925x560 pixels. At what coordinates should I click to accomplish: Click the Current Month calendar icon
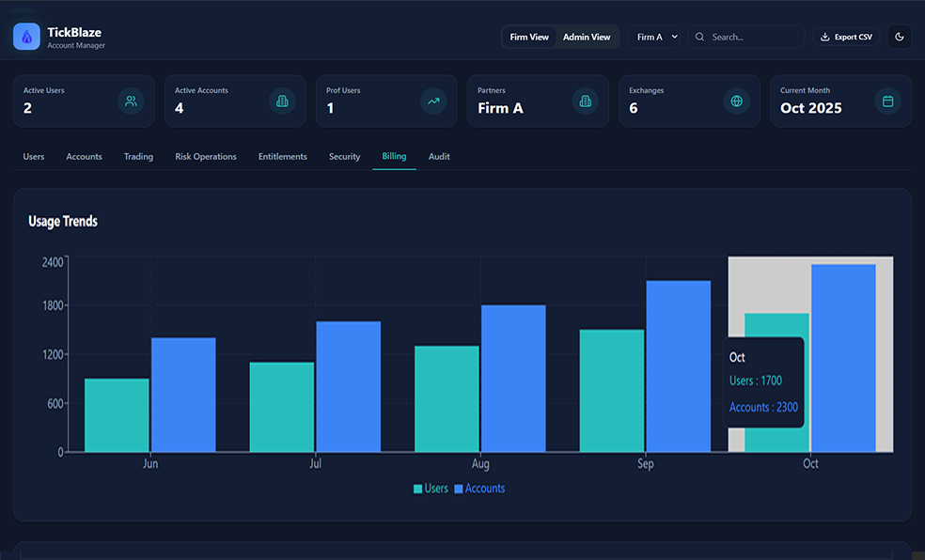click(x=887, y=101)
